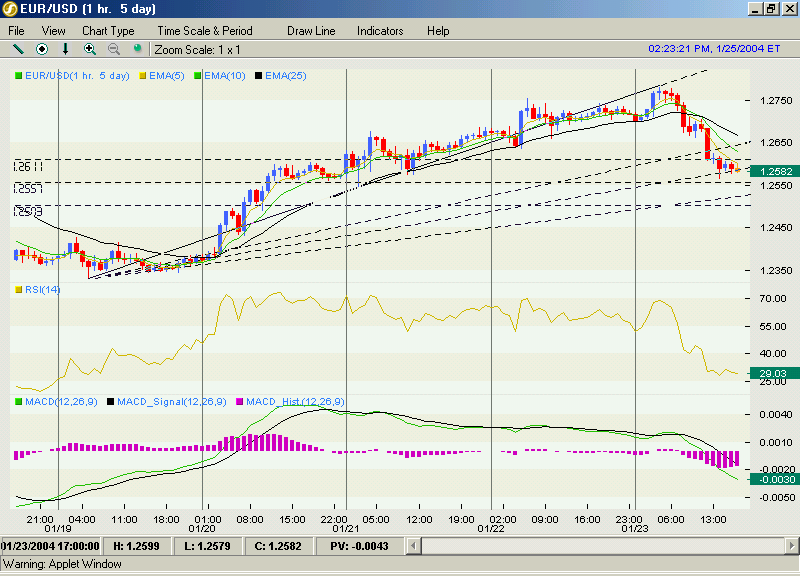
Task: Click the EUR/USD green legend square
Action: (x=19, y=76)
